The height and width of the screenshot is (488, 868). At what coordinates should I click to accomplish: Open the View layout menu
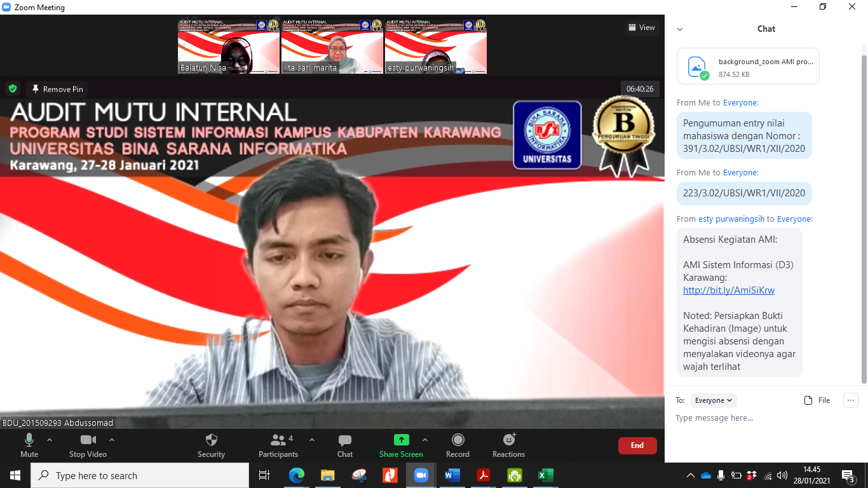(x=641, y=27)
